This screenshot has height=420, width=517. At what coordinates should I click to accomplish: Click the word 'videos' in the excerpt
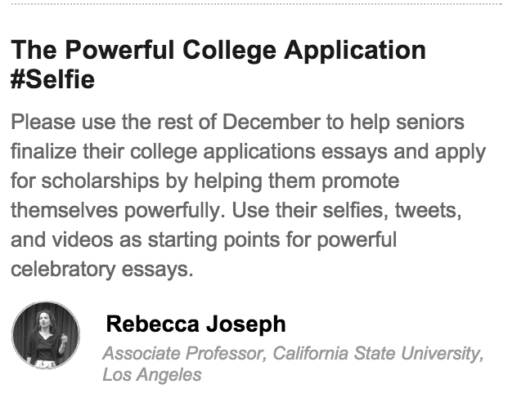click(83, 239)
